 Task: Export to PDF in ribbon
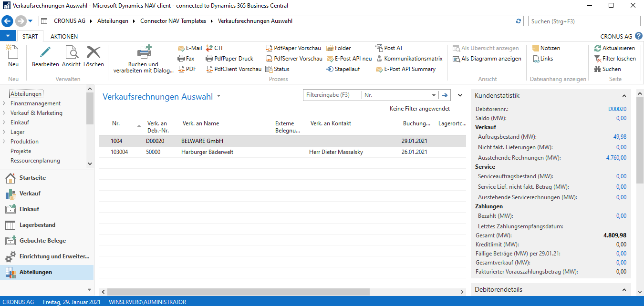(x=187, y=69)
